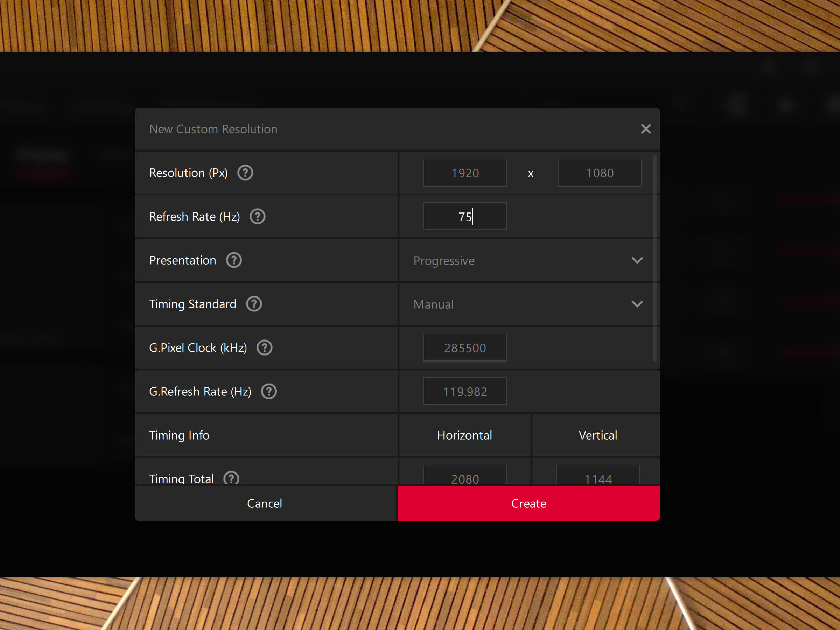Open help for Resolution (Px)
The width and height of the screenshot is (840, 630).
click(245, 173)
